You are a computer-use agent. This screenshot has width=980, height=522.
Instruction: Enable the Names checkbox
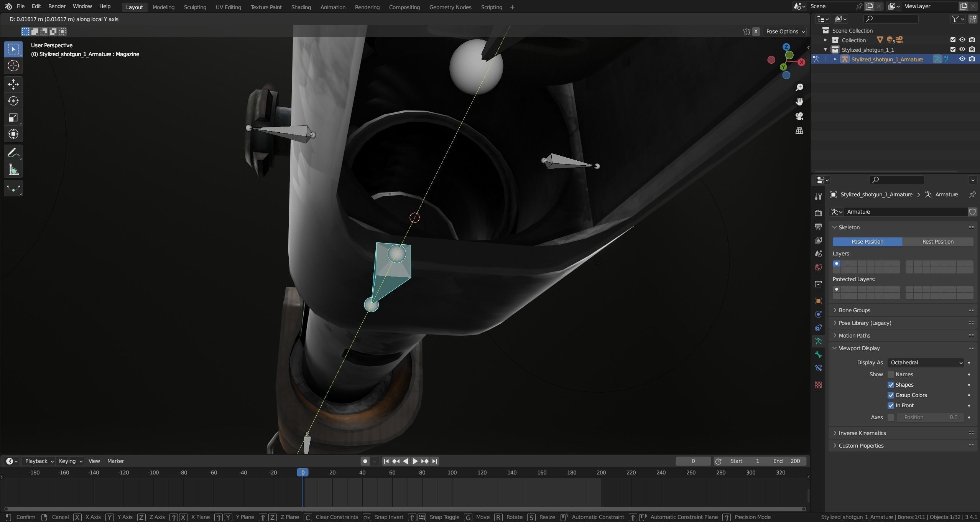pos(891,374)
